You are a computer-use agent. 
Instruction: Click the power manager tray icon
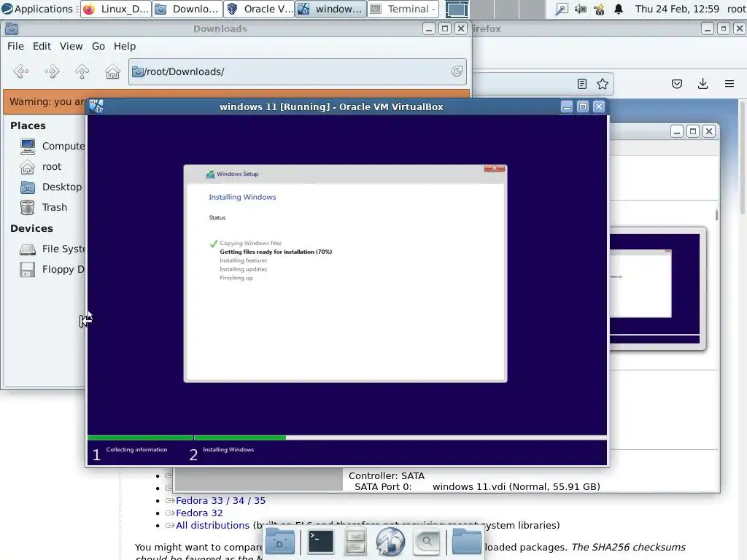[600, 9]
